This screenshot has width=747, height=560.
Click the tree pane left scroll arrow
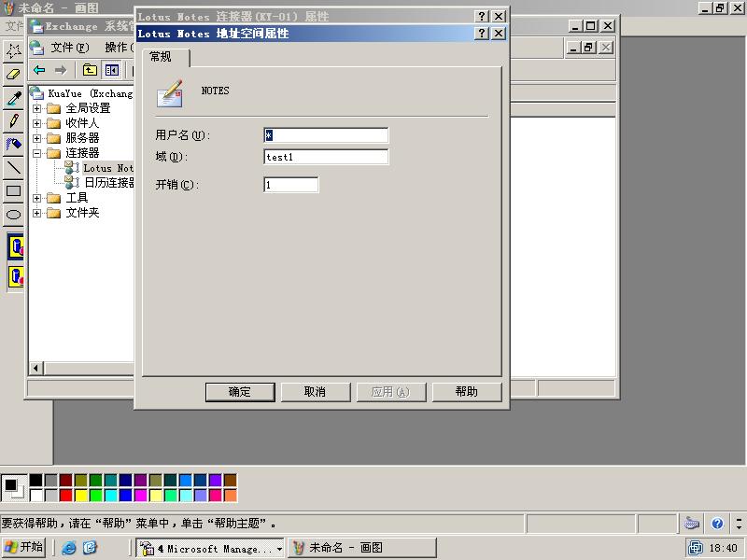(35, 368)
